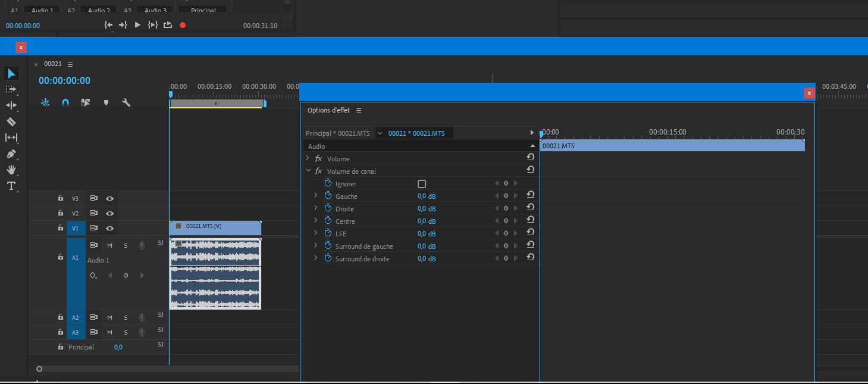Toggle V3 track output eye
868x384 pixels.
tap(109, 198)
